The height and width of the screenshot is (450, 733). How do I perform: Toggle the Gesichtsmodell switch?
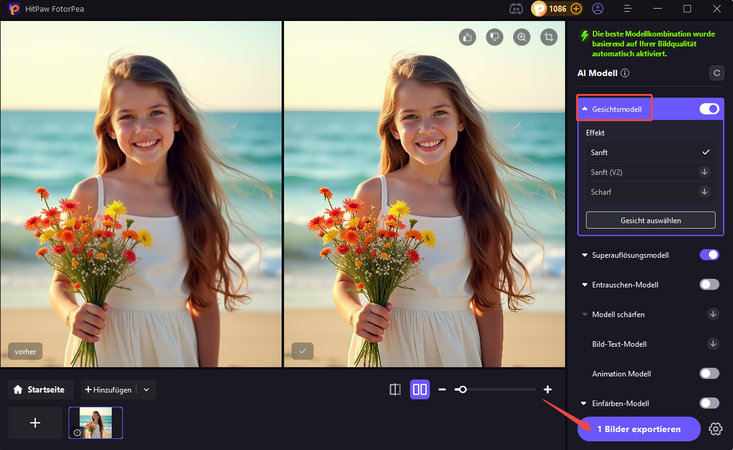click(709, 109)
